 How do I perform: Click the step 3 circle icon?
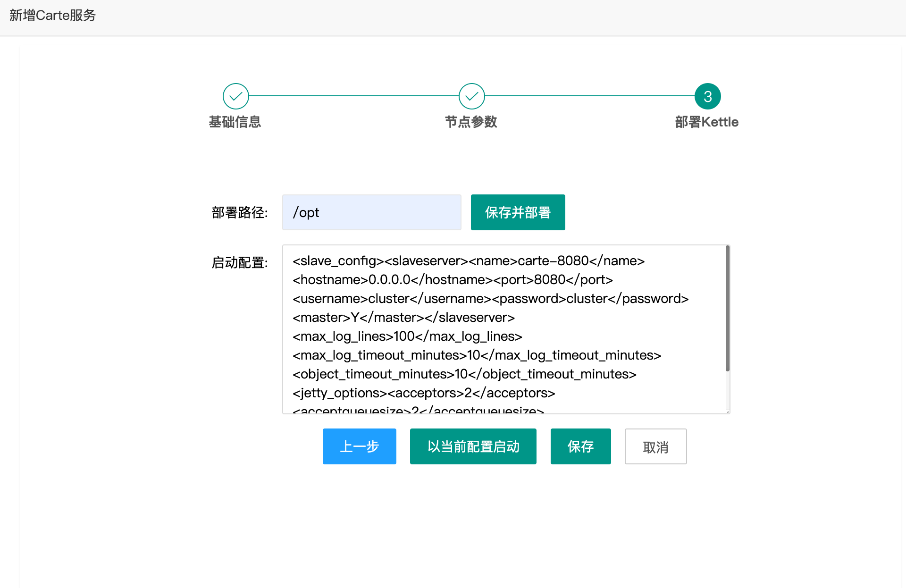point(707,96)
